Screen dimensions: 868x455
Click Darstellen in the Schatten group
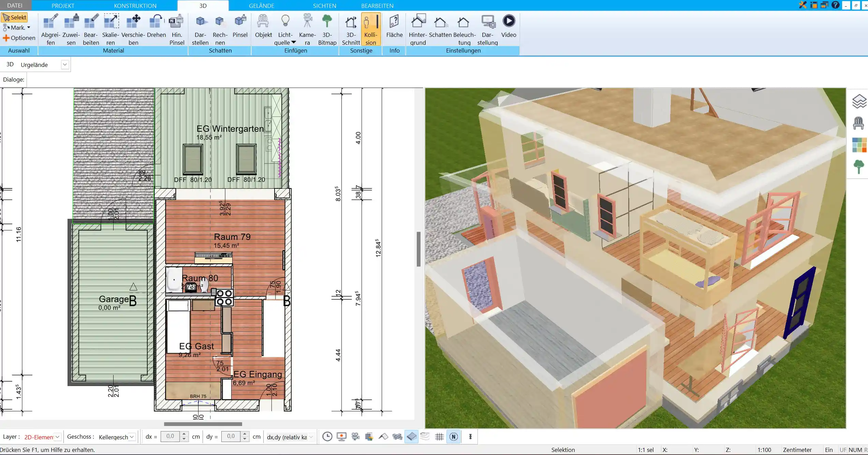point(200,29)
